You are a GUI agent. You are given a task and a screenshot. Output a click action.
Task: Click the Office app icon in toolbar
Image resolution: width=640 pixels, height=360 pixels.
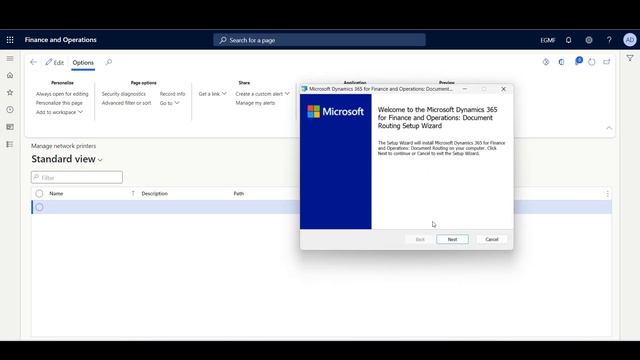(x=562, y=62)
